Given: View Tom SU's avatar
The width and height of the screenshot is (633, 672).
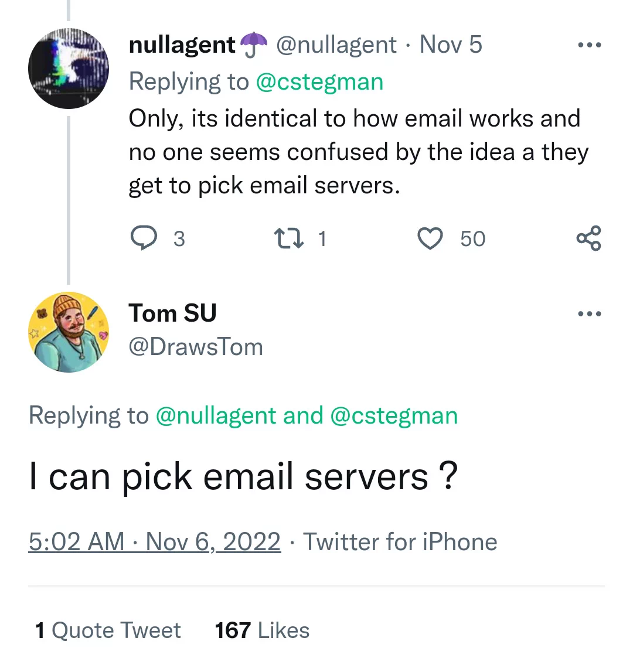Looking at the screenshot, I should 69,332.
